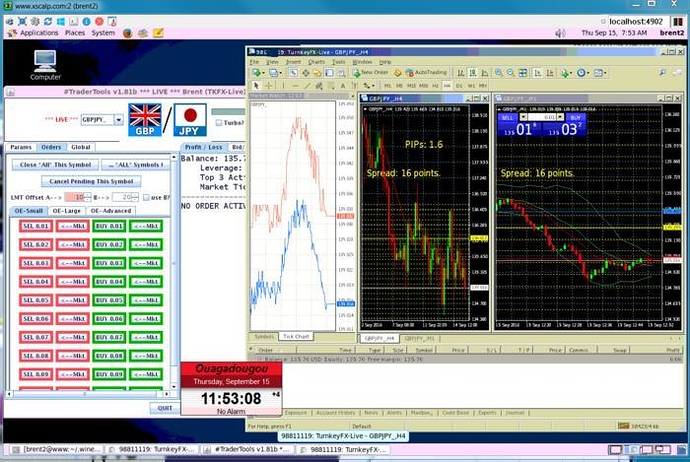
Task: Click the VNC refresh arrows icon
Action: click(48, 21)
